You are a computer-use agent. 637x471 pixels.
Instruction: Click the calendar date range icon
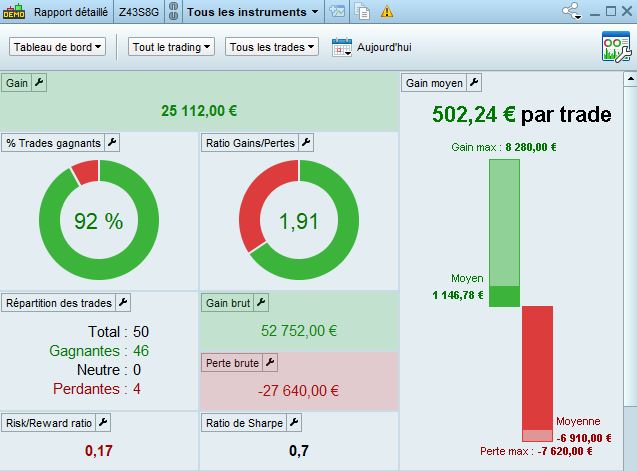coord(342,47)
